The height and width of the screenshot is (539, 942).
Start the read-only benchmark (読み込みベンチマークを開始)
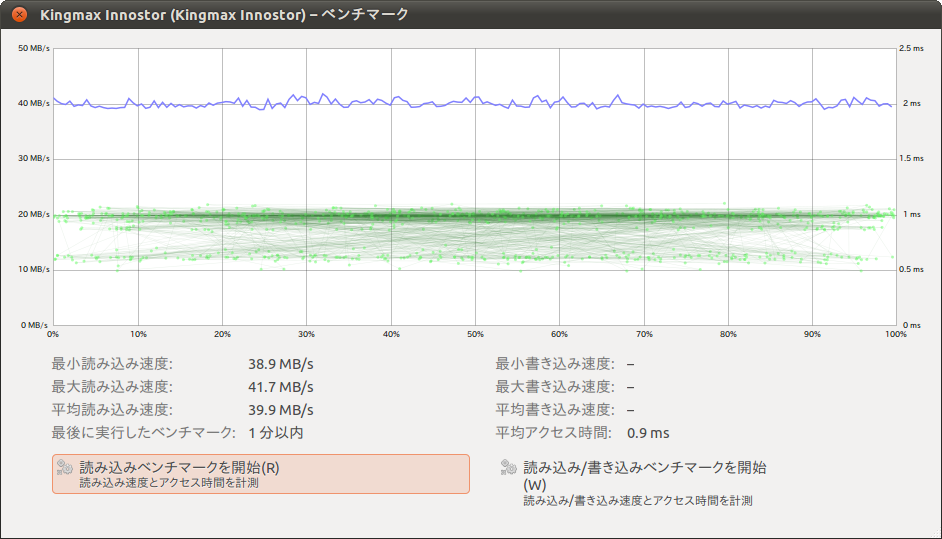click(x=261, y=474)
